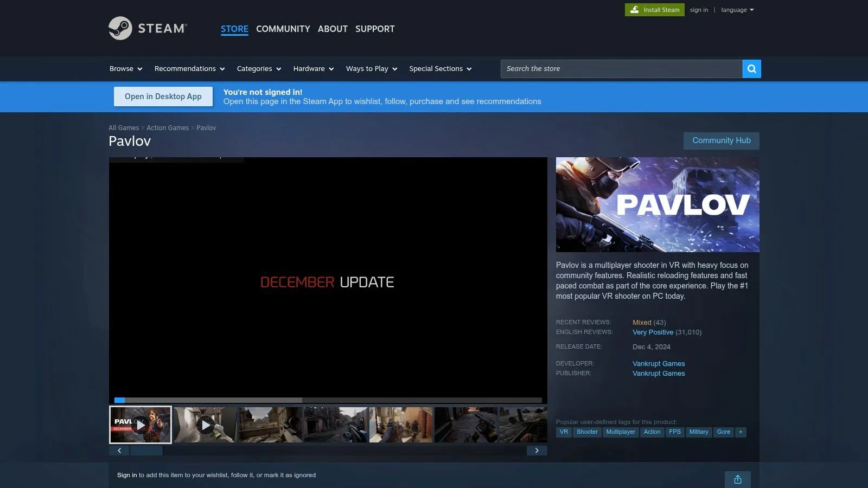Select the FPS tag
This screenshot has width=868, height=488.
coord(675,432)
